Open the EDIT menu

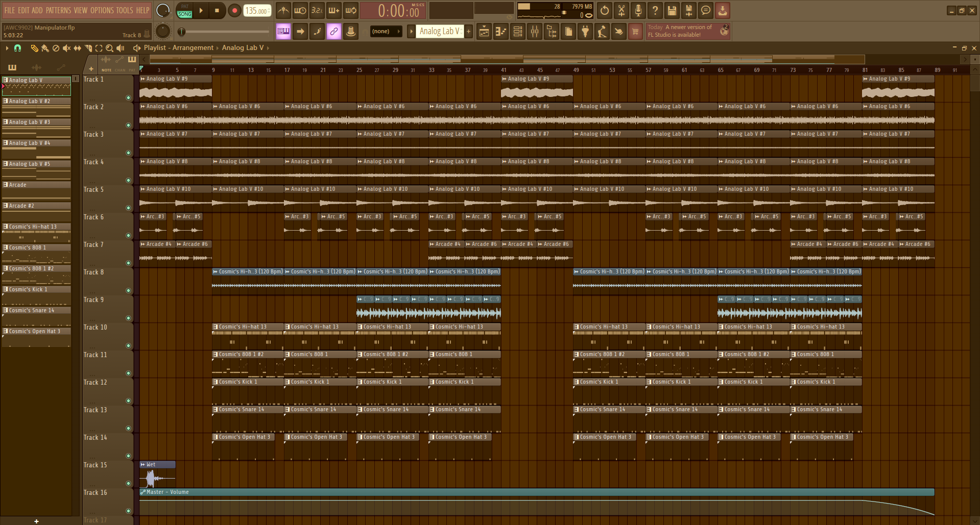pos(23,10)
